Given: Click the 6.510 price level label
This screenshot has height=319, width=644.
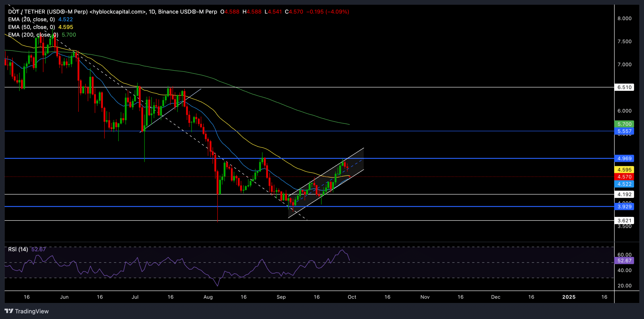Looking at the screenshot, I should point(624,87).
